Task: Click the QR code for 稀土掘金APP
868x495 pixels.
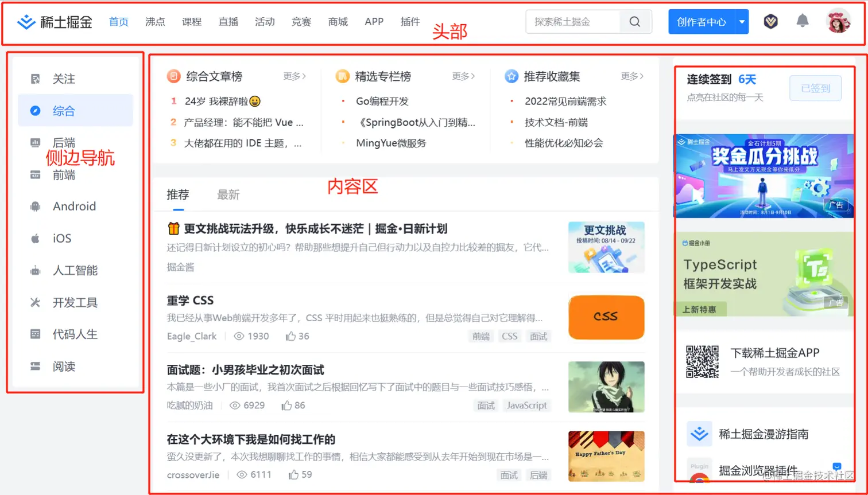Action: click(x=703, y=361)
